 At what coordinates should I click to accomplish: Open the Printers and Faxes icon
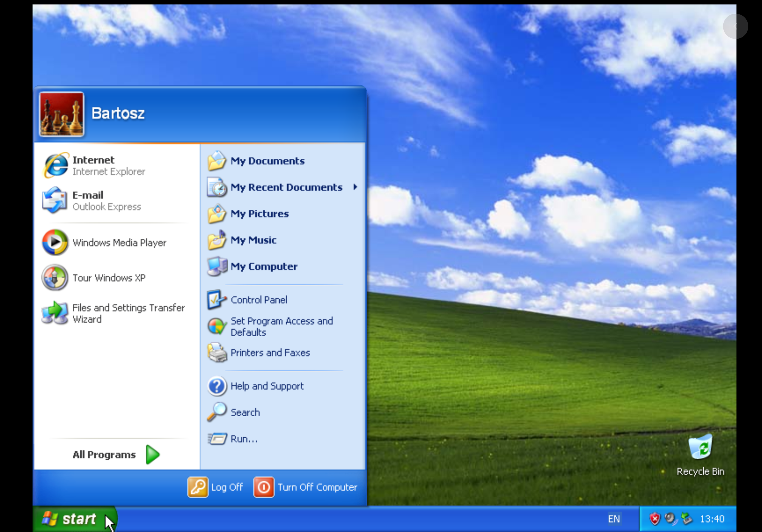tap(217, 352)
